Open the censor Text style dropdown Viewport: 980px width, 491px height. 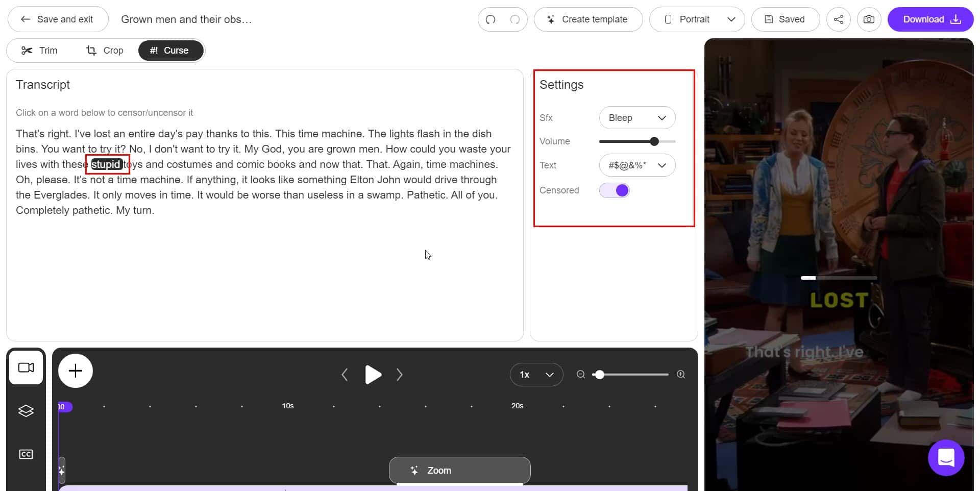[x=637, y=165]
